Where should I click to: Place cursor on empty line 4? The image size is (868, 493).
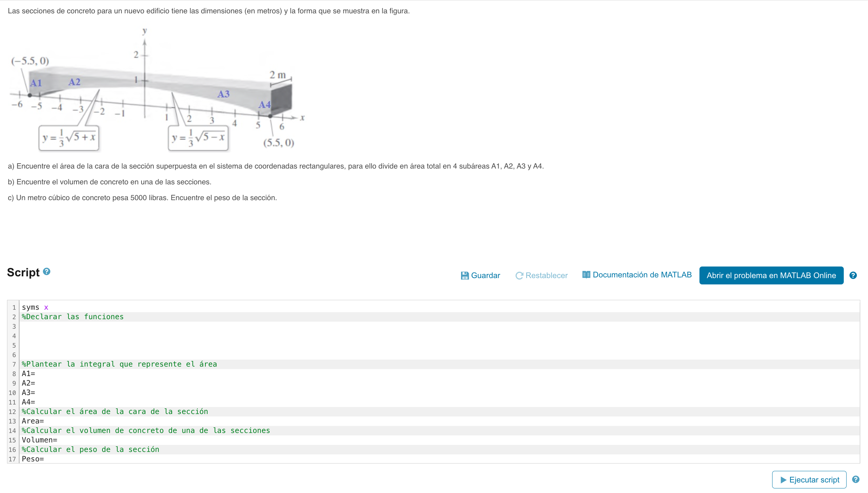pyautogui.click(x=439, y=336)
